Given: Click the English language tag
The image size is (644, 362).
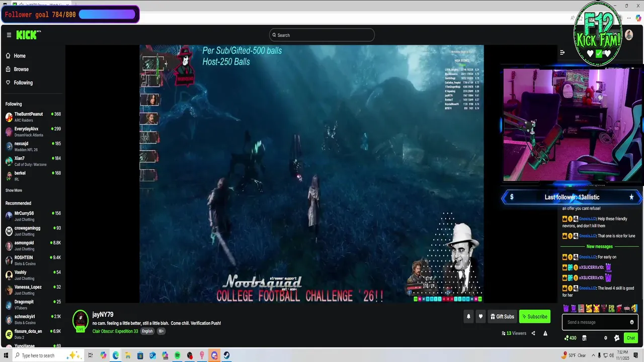Looking at the screenshot, I should coord(147,331).
